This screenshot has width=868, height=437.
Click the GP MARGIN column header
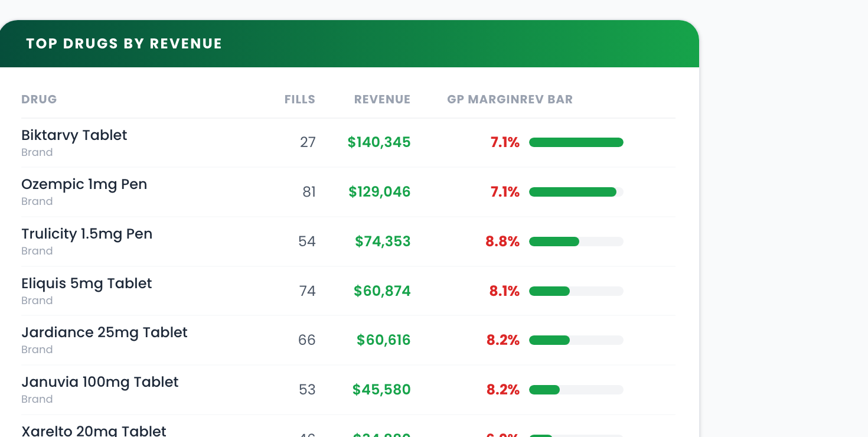[x=483, y=99]
